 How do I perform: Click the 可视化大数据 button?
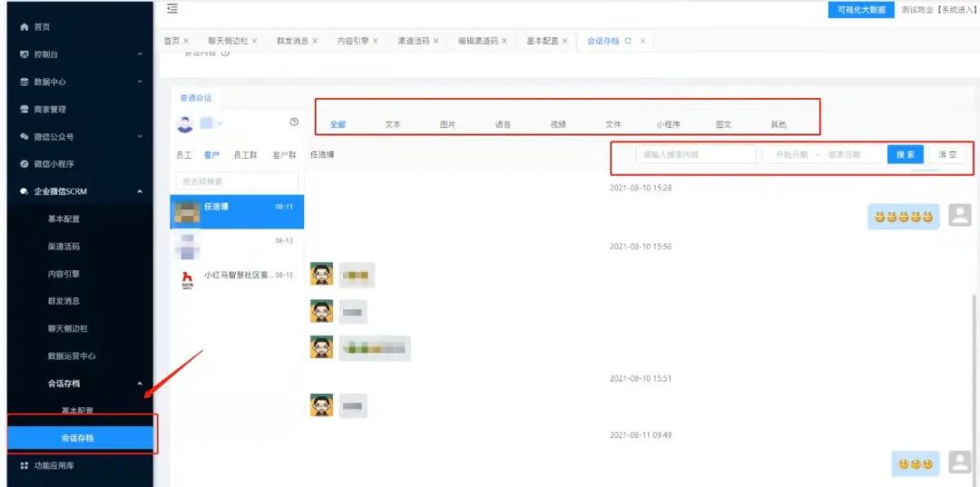(x=861, y=9)
